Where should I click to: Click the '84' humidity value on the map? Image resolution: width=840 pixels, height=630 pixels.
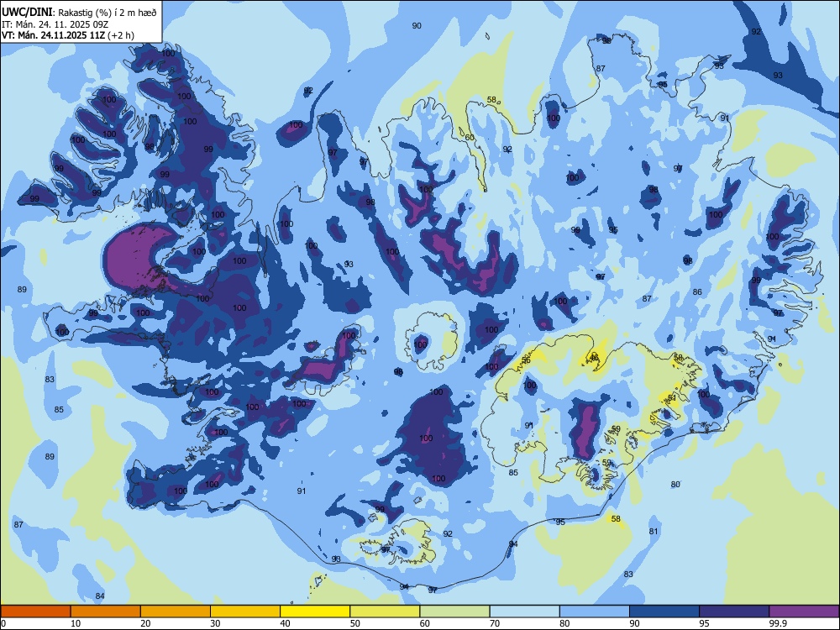100,596
